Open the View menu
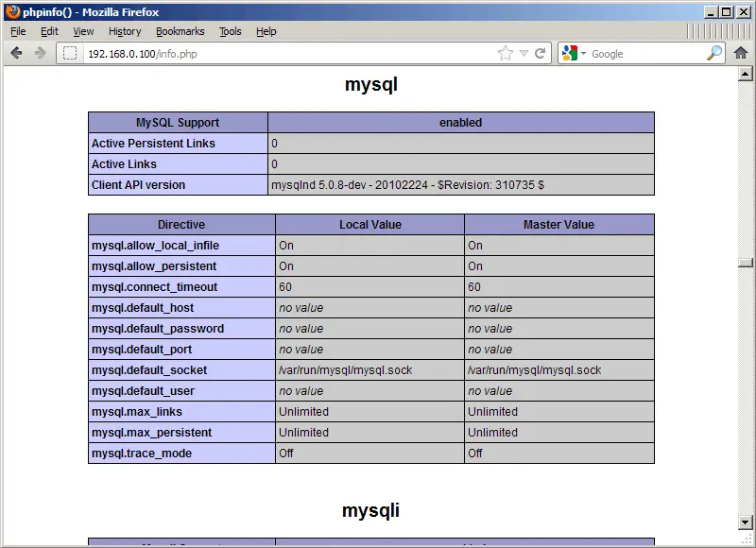Image resolution: width=756 pixels, height=548 pixels. 83,31
